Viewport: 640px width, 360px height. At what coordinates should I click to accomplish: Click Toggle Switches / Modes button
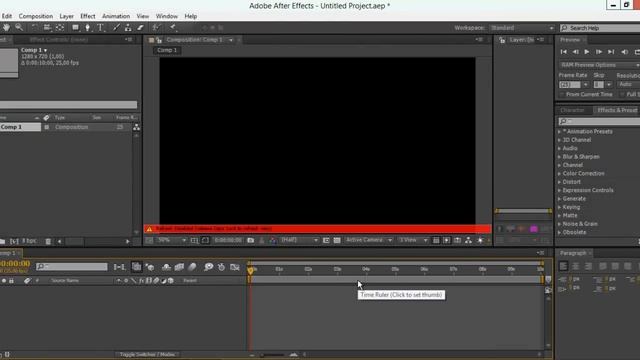[147, 354]
